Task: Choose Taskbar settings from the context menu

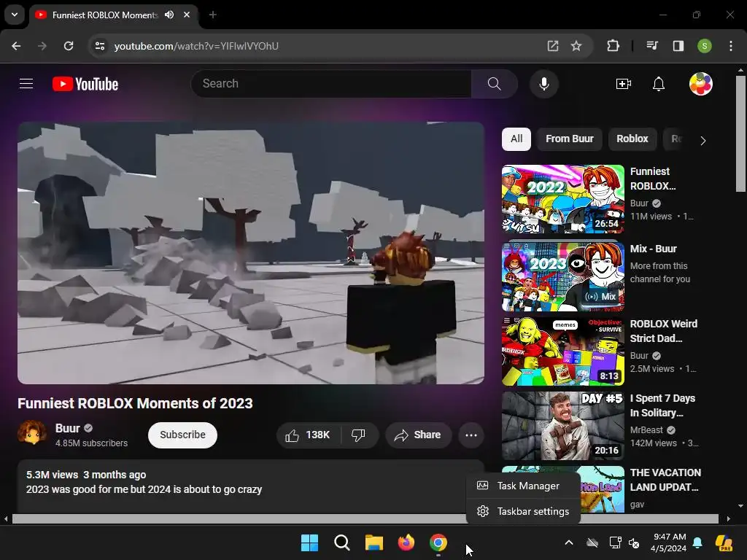Action: pyautogui.click(x=523, y=511)
